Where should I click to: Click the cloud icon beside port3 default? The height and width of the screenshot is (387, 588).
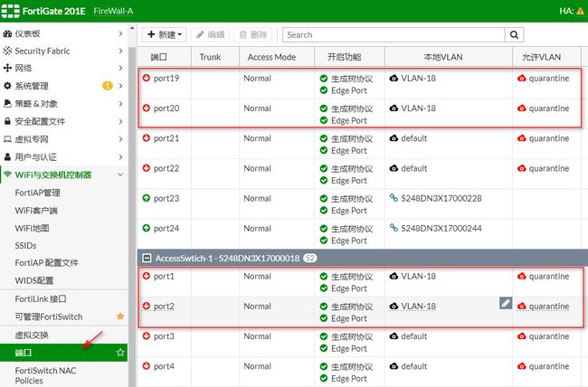pos(394,336)
